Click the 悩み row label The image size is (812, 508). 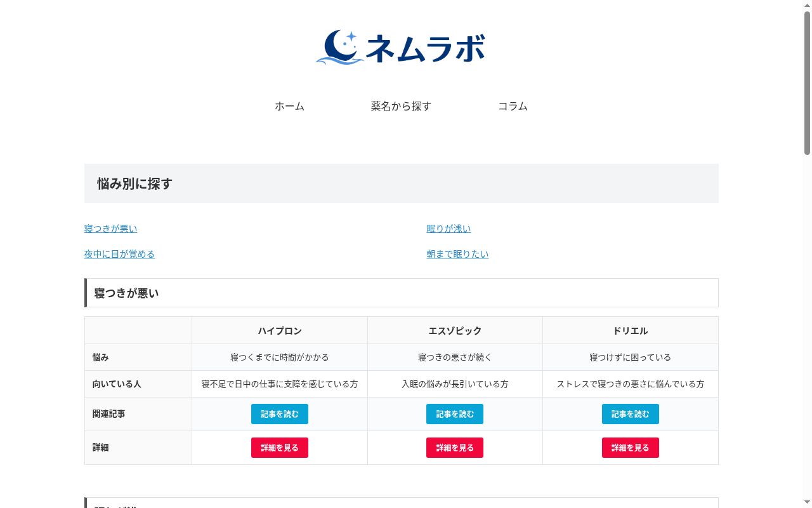(x=138, y=358)
